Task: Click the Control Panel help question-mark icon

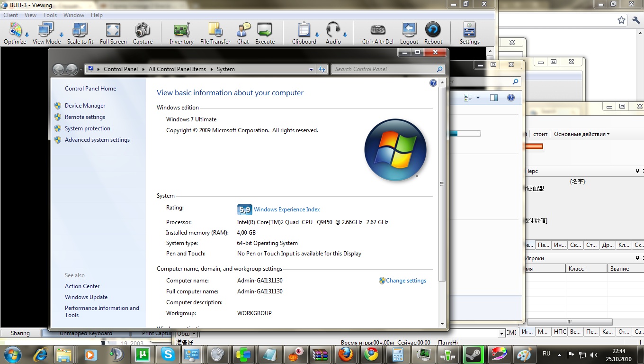Action: tap(433, 83)
